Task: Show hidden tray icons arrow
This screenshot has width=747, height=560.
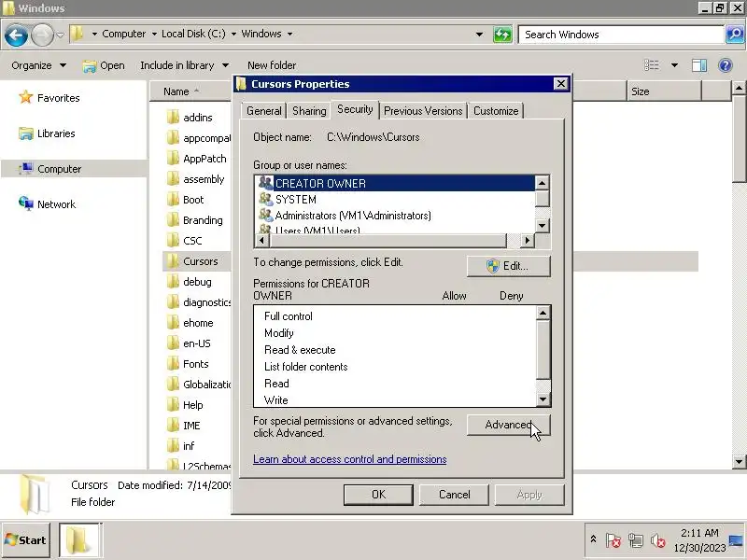Action: 593,539
